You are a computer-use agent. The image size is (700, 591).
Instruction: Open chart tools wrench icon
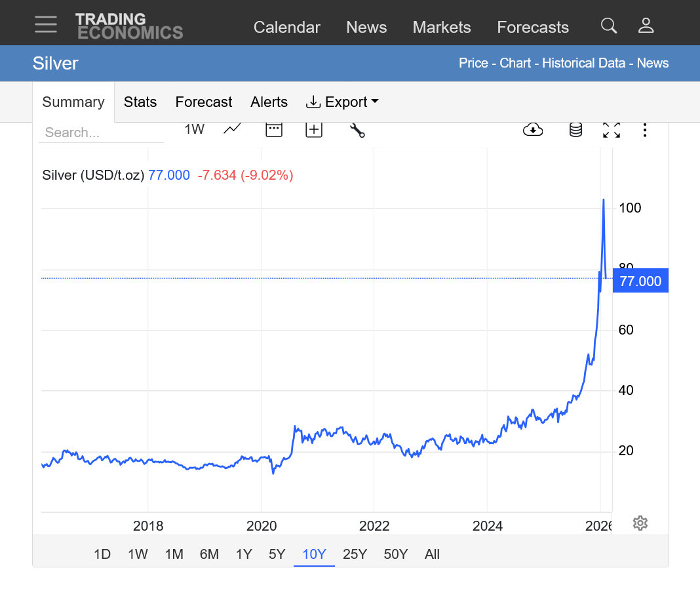[x=357, y=130]
